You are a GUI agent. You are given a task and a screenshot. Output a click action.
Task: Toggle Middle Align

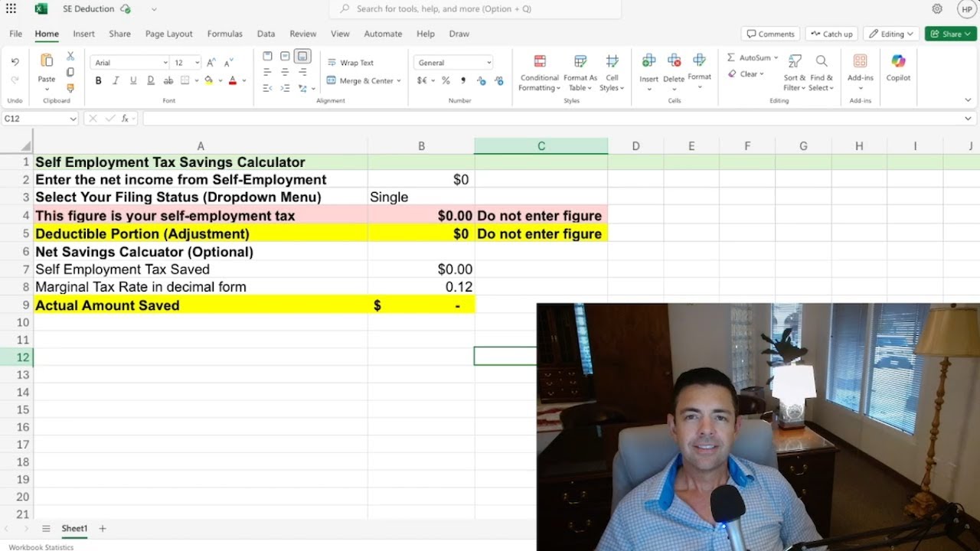coord(285,56)
